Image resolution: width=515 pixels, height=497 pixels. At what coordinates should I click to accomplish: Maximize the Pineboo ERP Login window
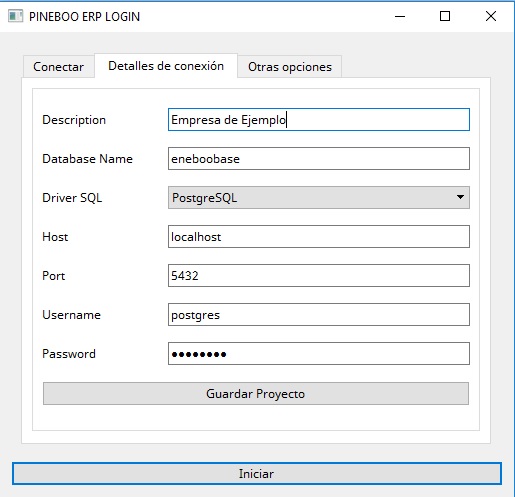point(445,16)
